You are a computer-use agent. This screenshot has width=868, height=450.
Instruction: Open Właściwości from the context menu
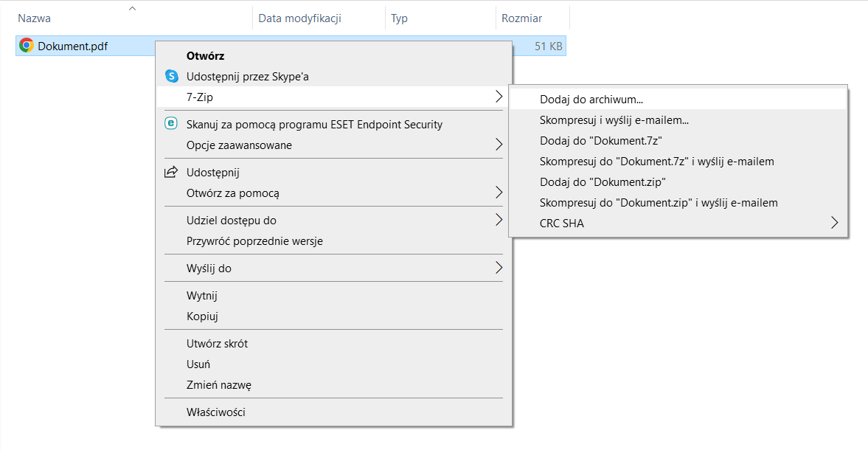216,412
